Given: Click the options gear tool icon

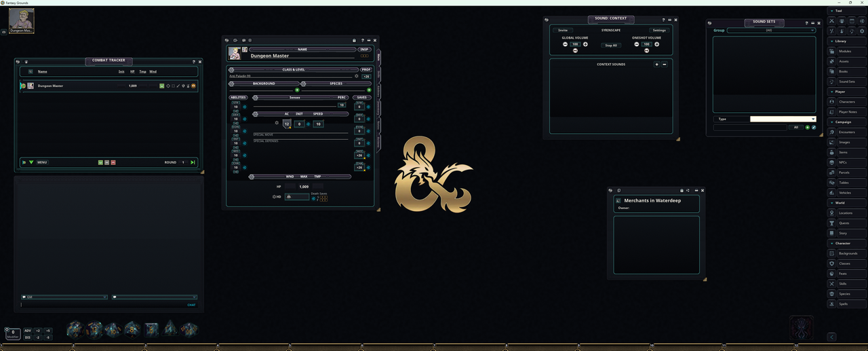Looking at the screenshot, I should coord(862,31).
